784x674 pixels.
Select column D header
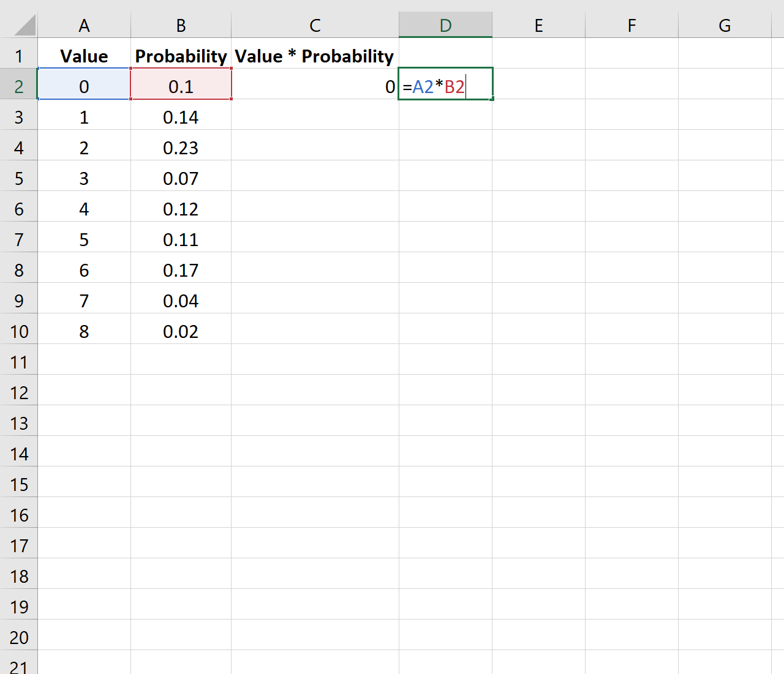pyautogui.click(x=445, y=25)
